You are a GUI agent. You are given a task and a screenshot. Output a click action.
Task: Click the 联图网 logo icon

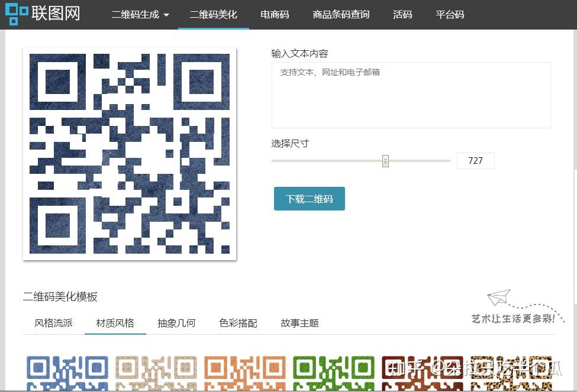16,14
